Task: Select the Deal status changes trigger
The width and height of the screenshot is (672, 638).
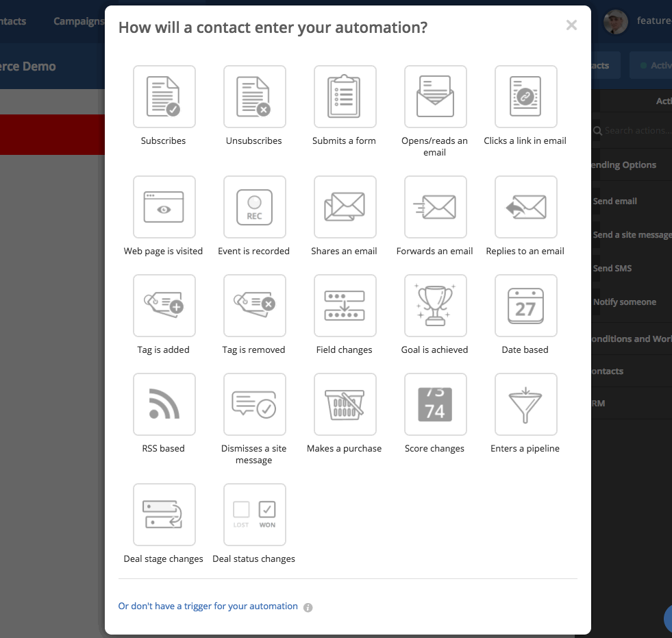Action: 254,515
